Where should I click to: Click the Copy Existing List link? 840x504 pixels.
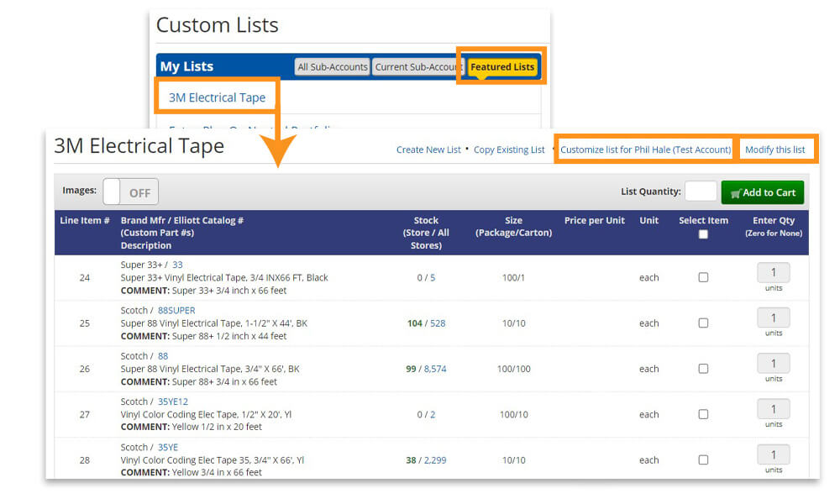(x=509, y=150)
